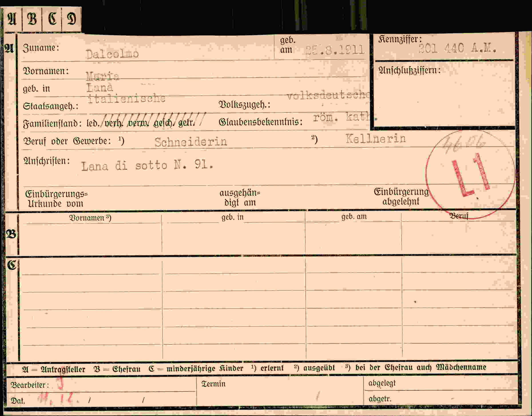Image resolution: width=532 pixels, height=416 pixels.
Task: Click the section B margin letter
Action: [x=11, y=234]
